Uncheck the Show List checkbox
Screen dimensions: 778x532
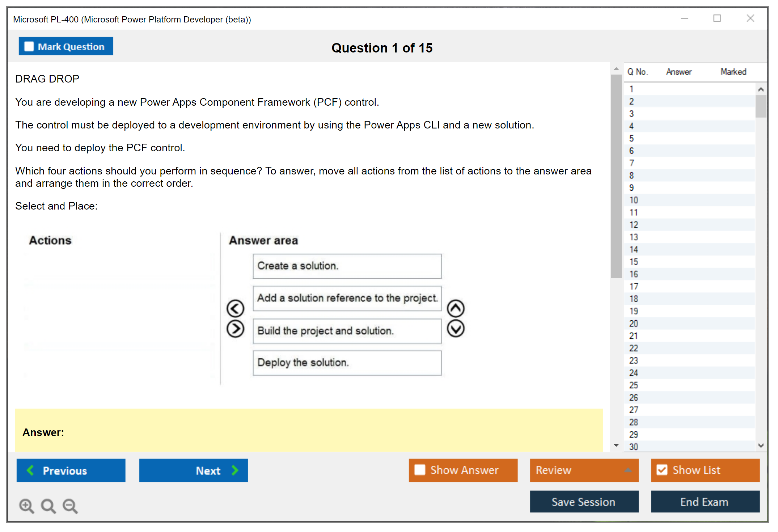point(662,470)
